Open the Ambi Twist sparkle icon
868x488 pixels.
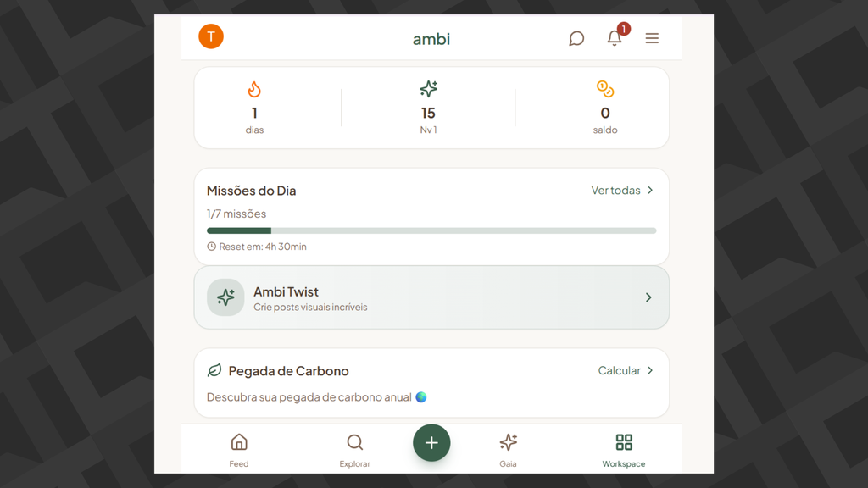pos(225,297)
